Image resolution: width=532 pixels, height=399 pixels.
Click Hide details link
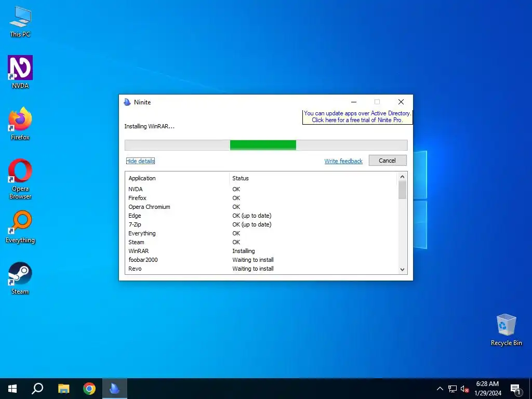140,161
